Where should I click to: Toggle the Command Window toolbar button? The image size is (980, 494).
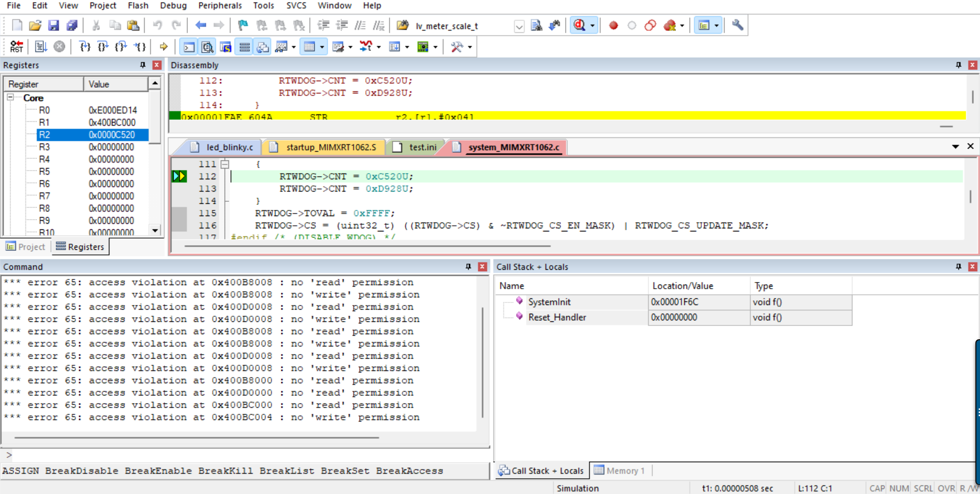coord(189,47)
